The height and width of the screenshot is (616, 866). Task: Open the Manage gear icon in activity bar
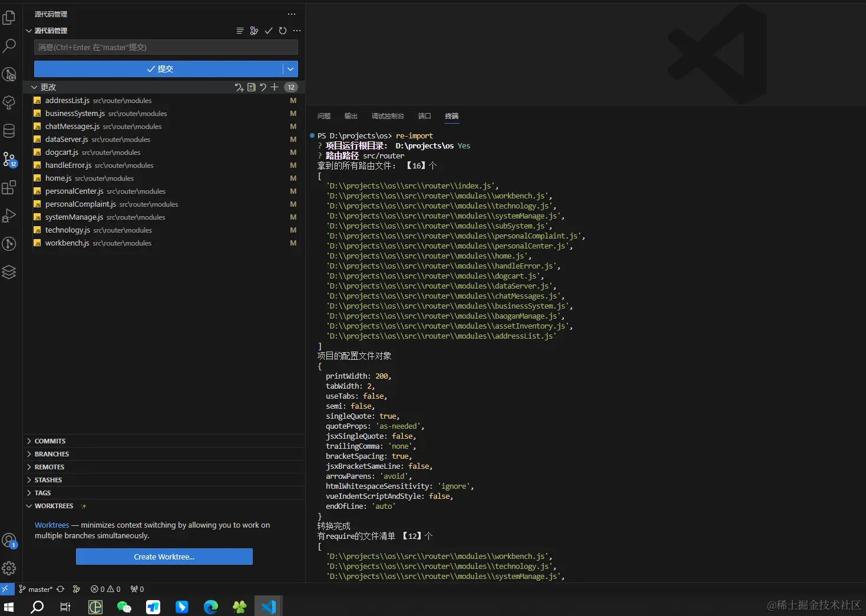point(9,568)
